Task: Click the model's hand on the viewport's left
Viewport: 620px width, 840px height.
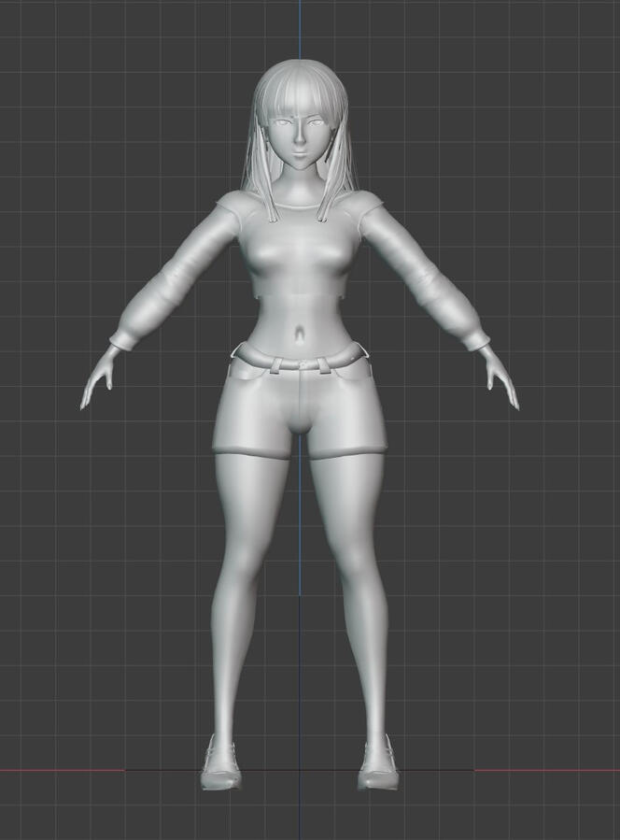Action: tap(97, 381)
